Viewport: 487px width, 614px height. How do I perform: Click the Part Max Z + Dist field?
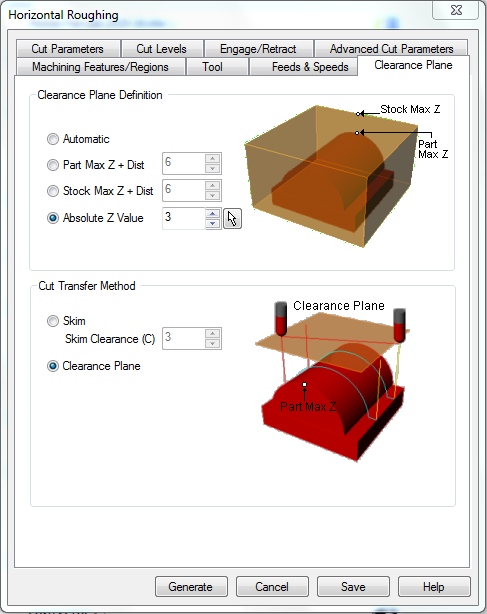pos(184,164)
